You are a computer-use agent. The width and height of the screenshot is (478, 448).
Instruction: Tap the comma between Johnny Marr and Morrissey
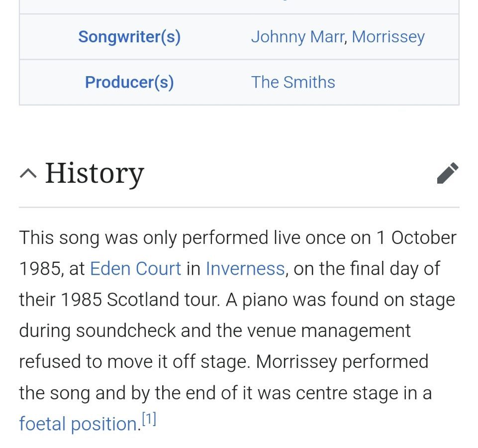pos(346,41)
